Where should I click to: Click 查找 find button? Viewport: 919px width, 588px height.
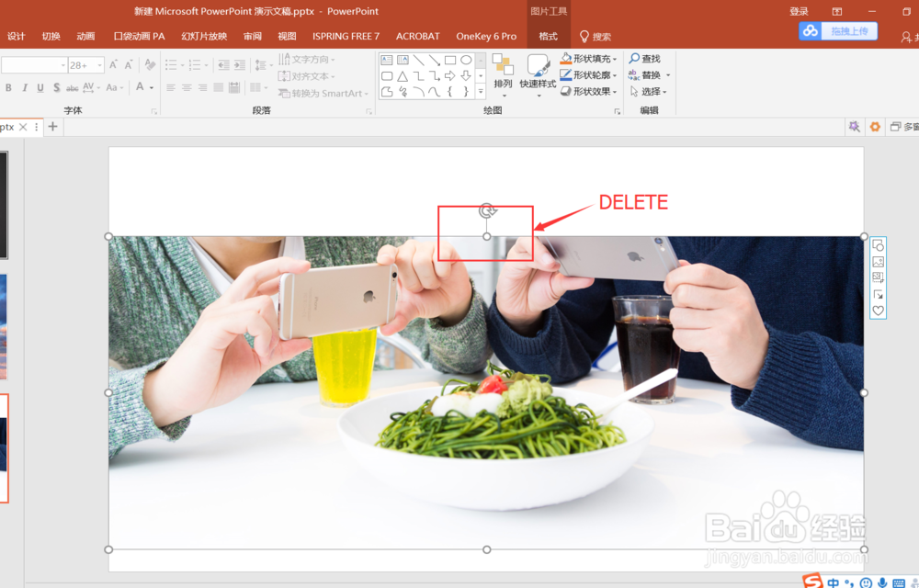pos(645,59)
